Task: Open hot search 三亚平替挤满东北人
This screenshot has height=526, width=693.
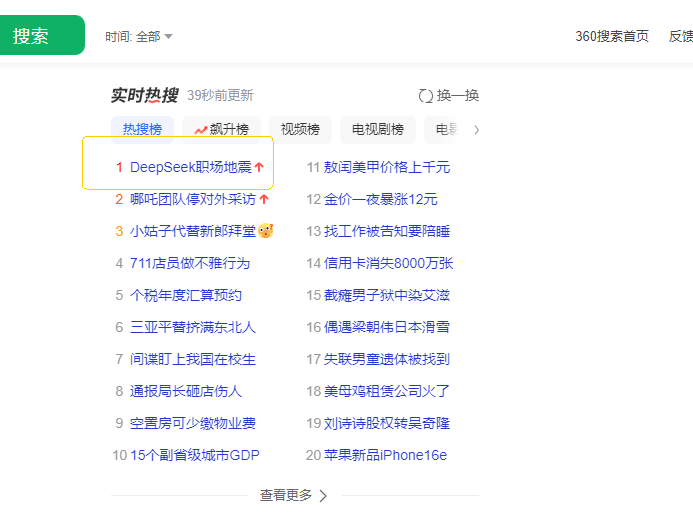Action: click(193, 328)
